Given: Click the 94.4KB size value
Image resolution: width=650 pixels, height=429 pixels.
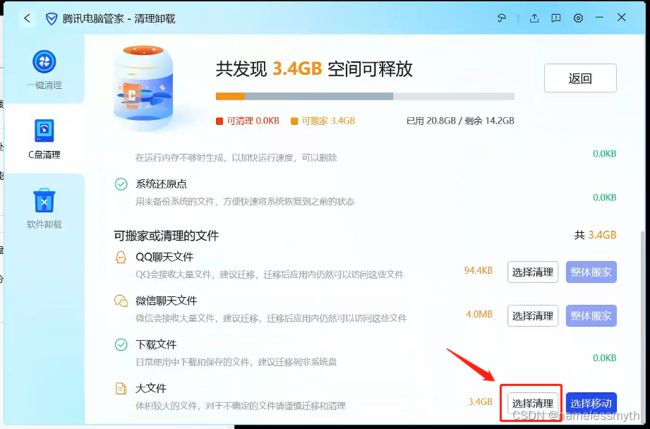Looking at the screenshot, I should click(x=478, y=271).
